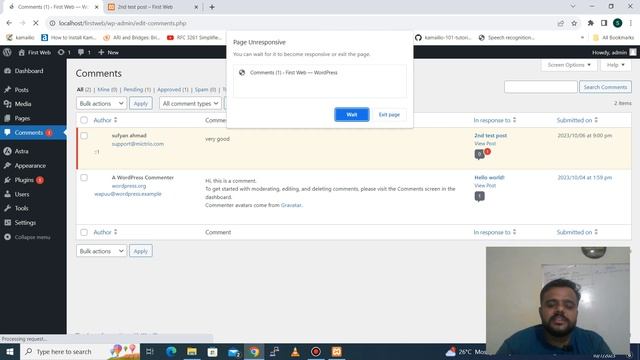The image size is (640, 360).
Task: Open Appearance menu
Action: 30,166
